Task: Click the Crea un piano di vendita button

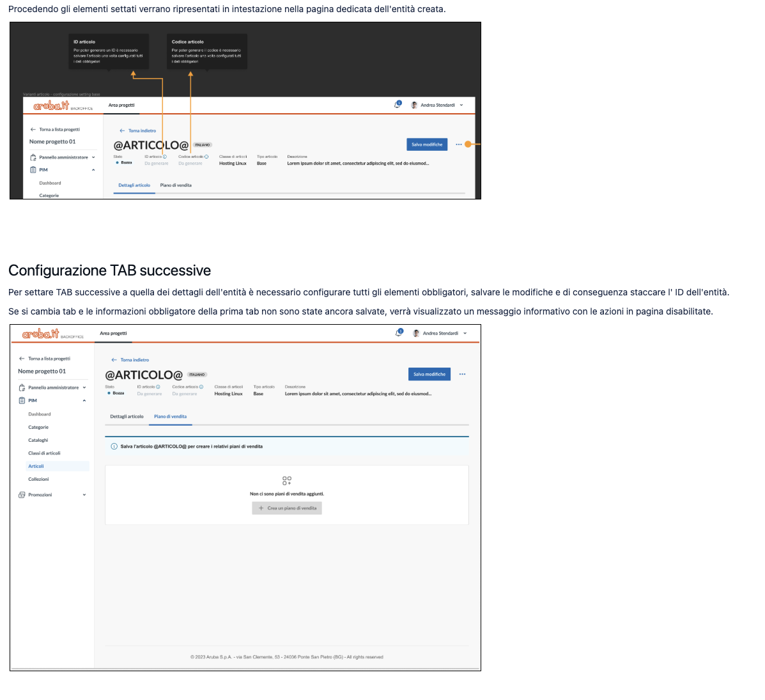Action: pyautogui.click(x=287, y=508)
